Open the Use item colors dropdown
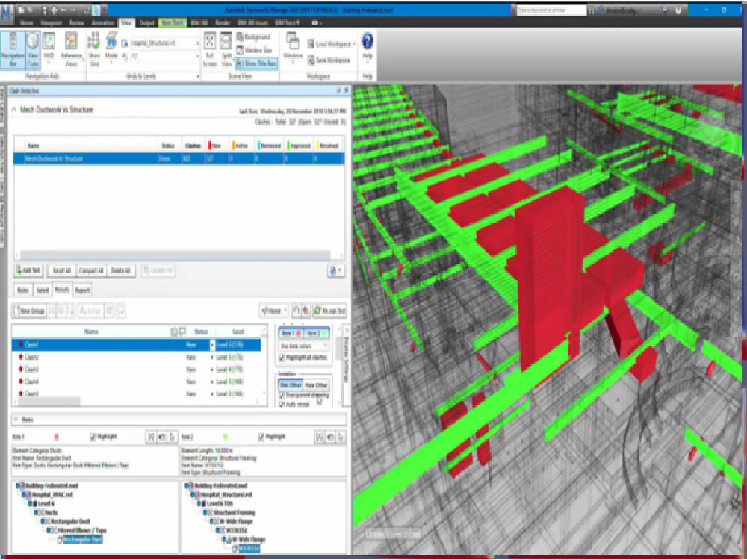This screenshot has height=560, width=747. pyautogui.click(x=304, y=346)
